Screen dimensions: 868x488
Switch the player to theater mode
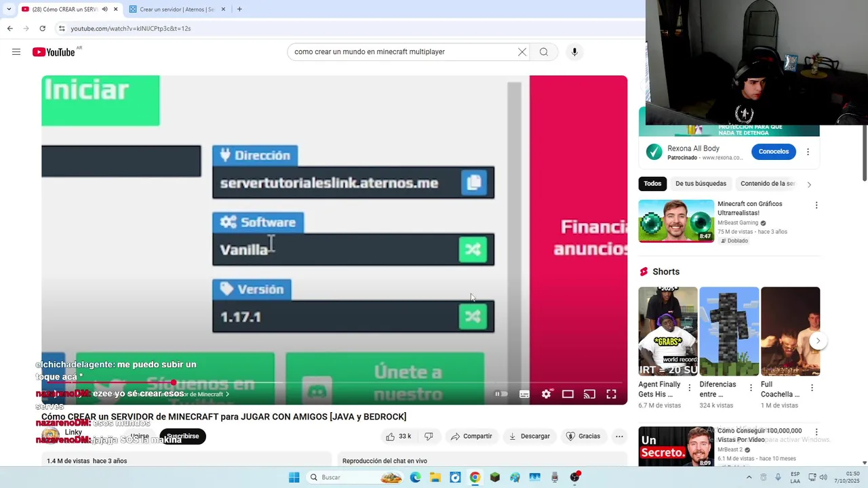point(568,394)
